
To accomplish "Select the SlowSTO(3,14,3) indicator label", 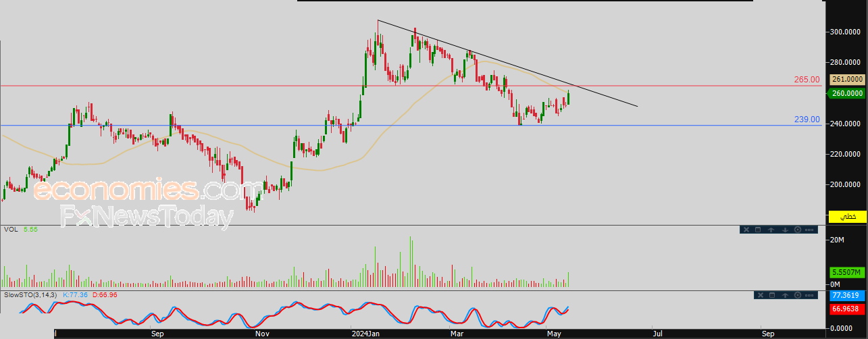I will click(x=32, y=295).
